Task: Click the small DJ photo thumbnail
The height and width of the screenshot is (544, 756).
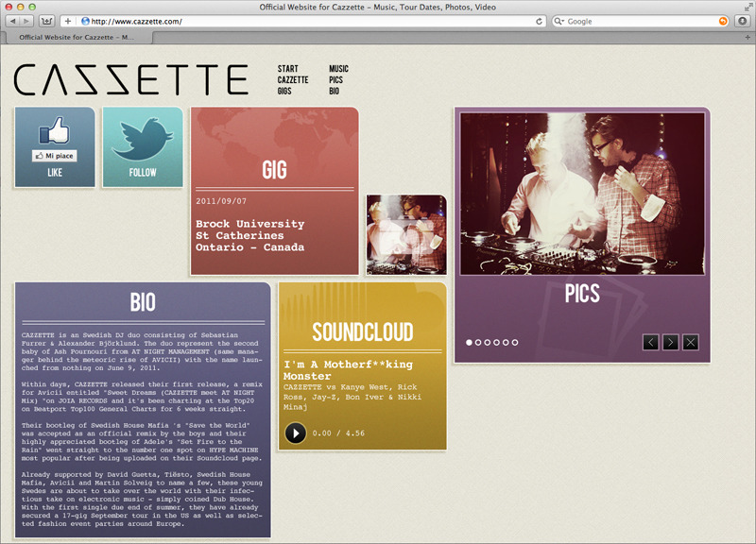Action: coord(406,234)
